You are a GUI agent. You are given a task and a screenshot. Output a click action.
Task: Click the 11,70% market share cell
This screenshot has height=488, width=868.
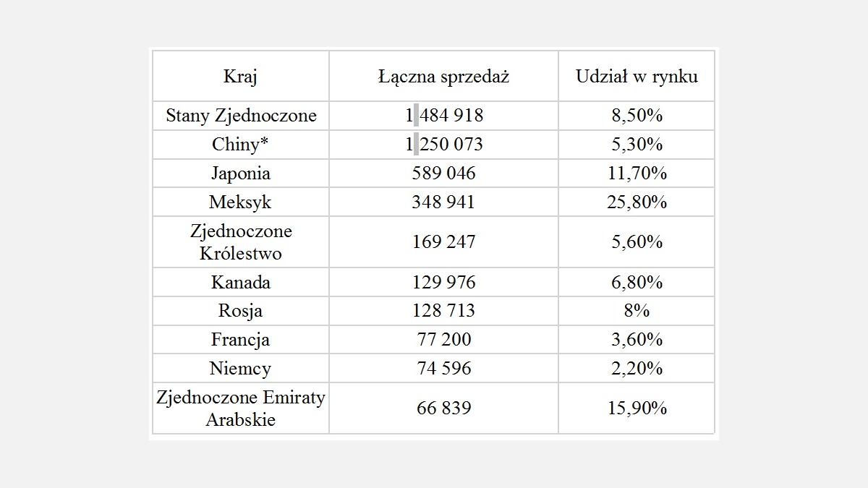tap(637, 174)
